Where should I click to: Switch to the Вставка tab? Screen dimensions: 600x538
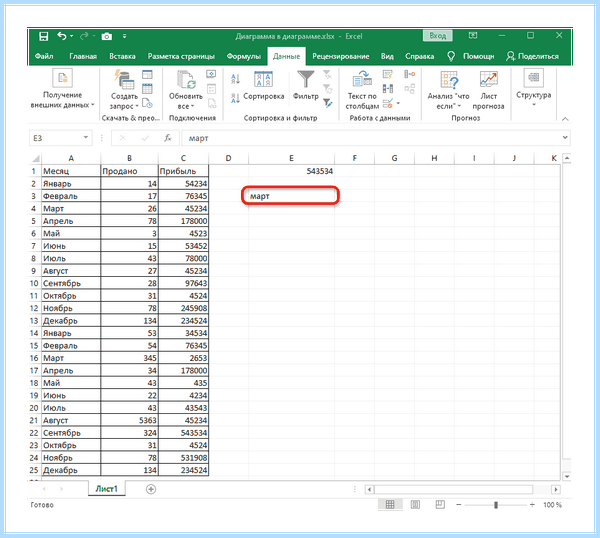(122, 56)
